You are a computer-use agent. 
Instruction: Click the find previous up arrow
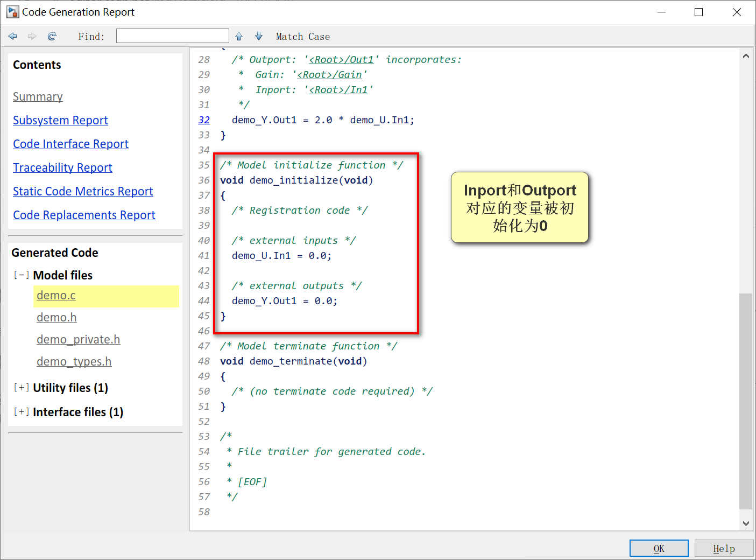(x=239, y=36)
